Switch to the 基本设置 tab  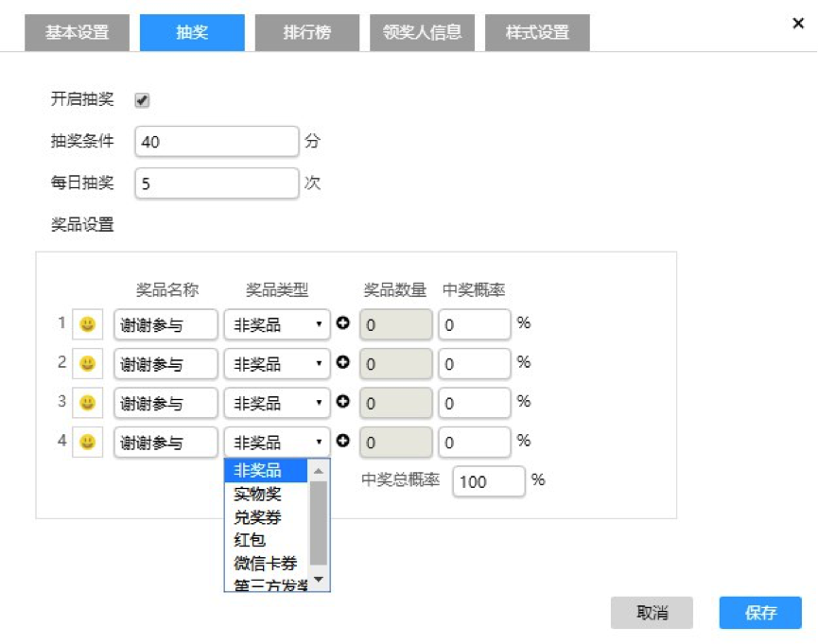[78, 32]
